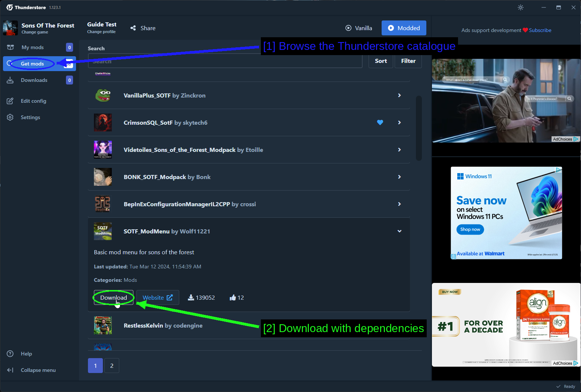The width and height of the screenshot is (581, 392).
Task: Collapse the SOTF_ModMenu details chevron
Action: pyautogui.click(x=400, y=231)
